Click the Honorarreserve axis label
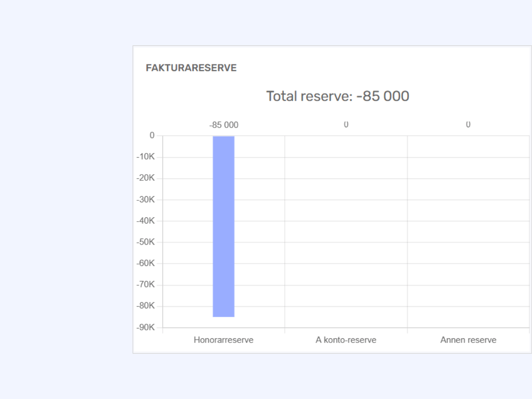Viewport: 532px width, 399px height. pyautogui.click(x=224, y=340)
